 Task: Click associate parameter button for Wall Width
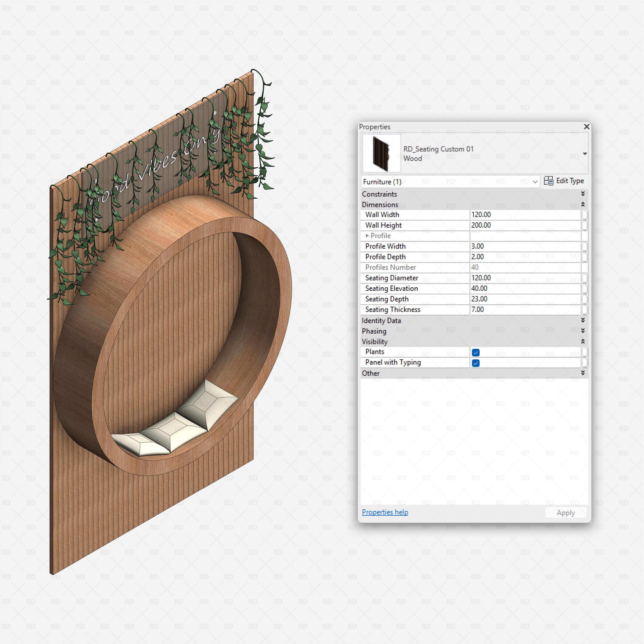(x=584, y=215)
